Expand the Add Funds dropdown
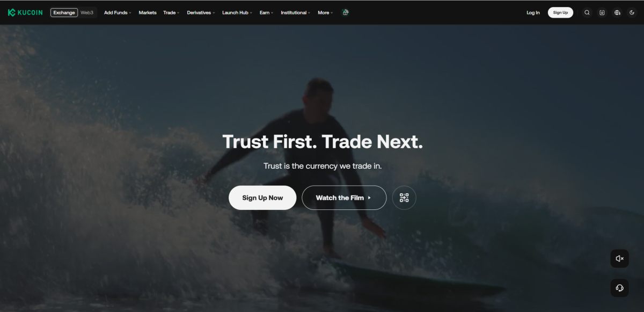The height and width of the screenshot is (312, 644). (118, 12)
